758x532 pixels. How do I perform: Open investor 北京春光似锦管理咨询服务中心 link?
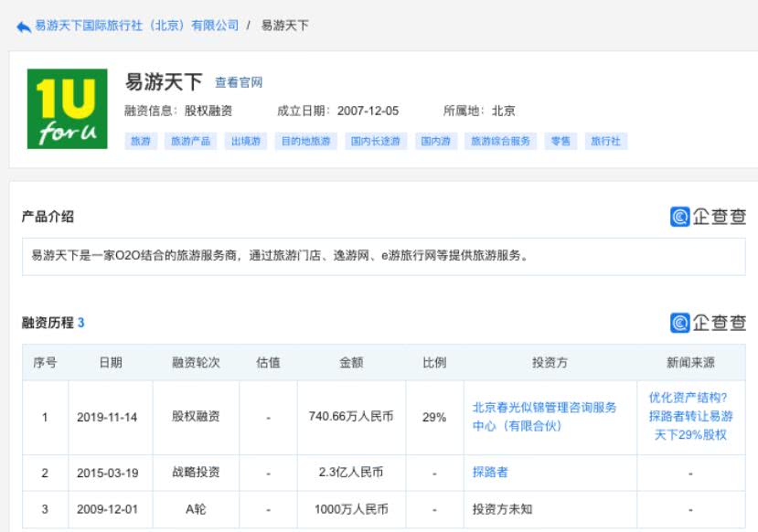[544, 417]
